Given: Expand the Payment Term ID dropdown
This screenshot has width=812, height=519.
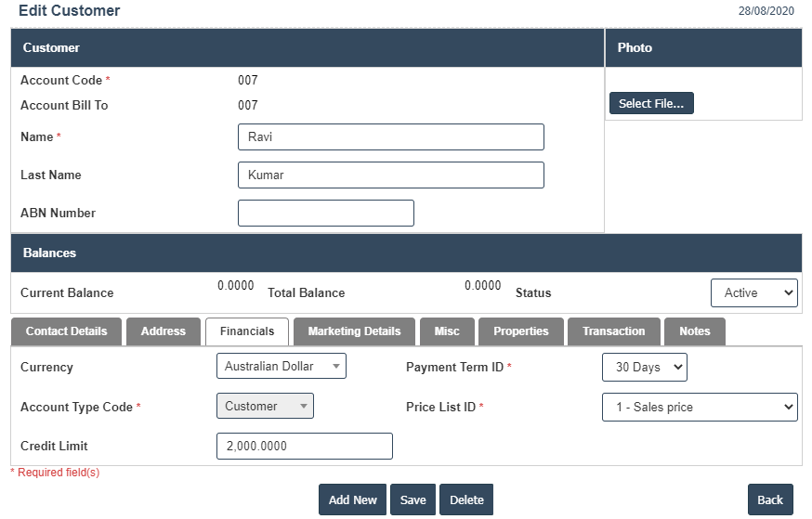Looking at the screenshot, I should click(x=644, y=367).
